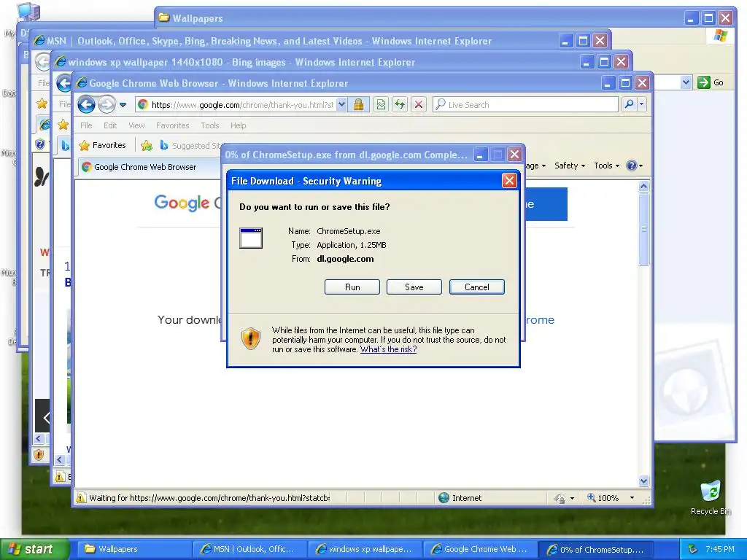This screenshot has width=747, height=560.
Task: Click the Compatibility View icon
Action: 381,105
